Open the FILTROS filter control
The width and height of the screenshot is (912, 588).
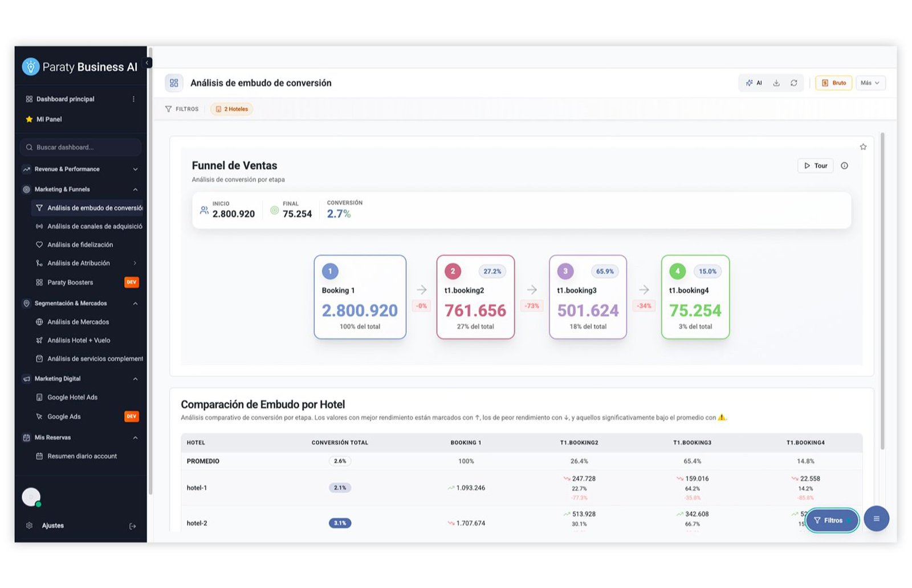point(182,109)
